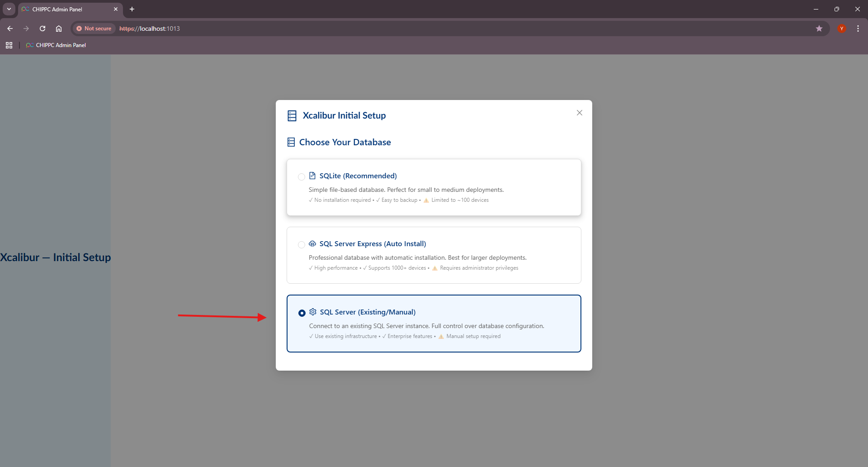Click the gear icon for Existing/Manual option
Image resolution: width=868 pixels, height=467 pixels.
point(313,312)
